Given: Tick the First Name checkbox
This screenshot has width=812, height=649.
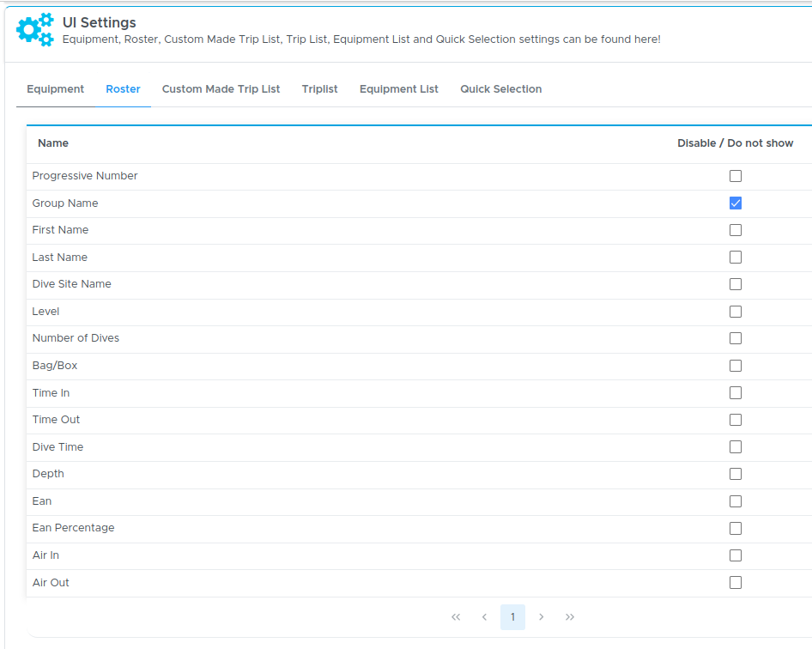Looking at the screenshot, I should (x=736, y=230).
